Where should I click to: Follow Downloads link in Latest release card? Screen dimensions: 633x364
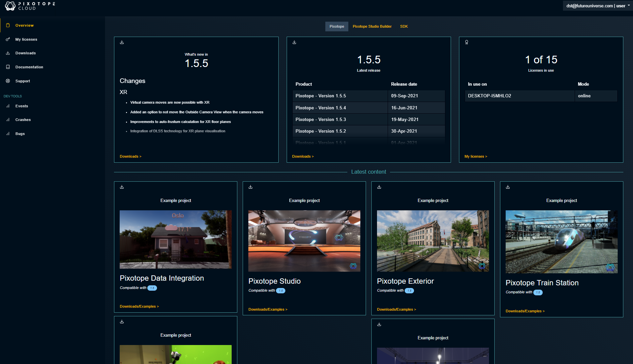tap(303, 156)
